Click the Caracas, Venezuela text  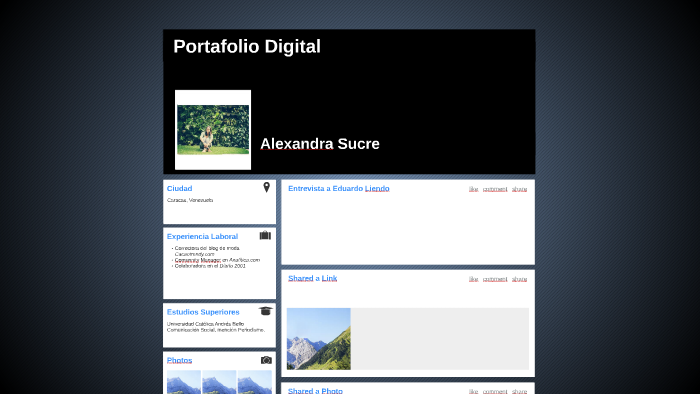(x=190, y=200)
